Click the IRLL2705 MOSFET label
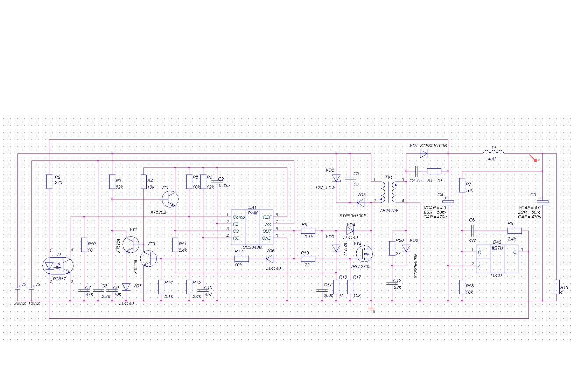588x368 pixels. pyautogui.click(x=361, y=267)
